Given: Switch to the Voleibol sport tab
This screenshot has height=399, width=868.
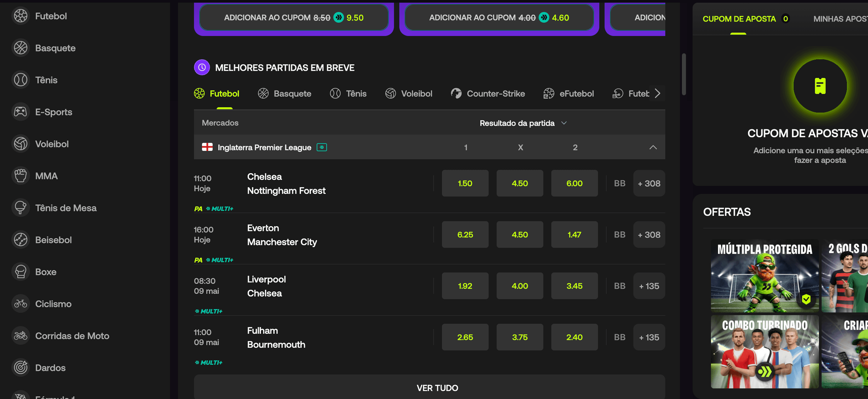Looking at the screenshot, I should (408, 93).
